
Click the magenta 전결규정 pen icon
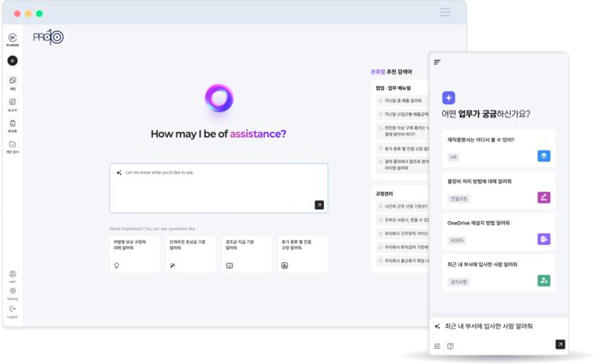click(543, 198)
